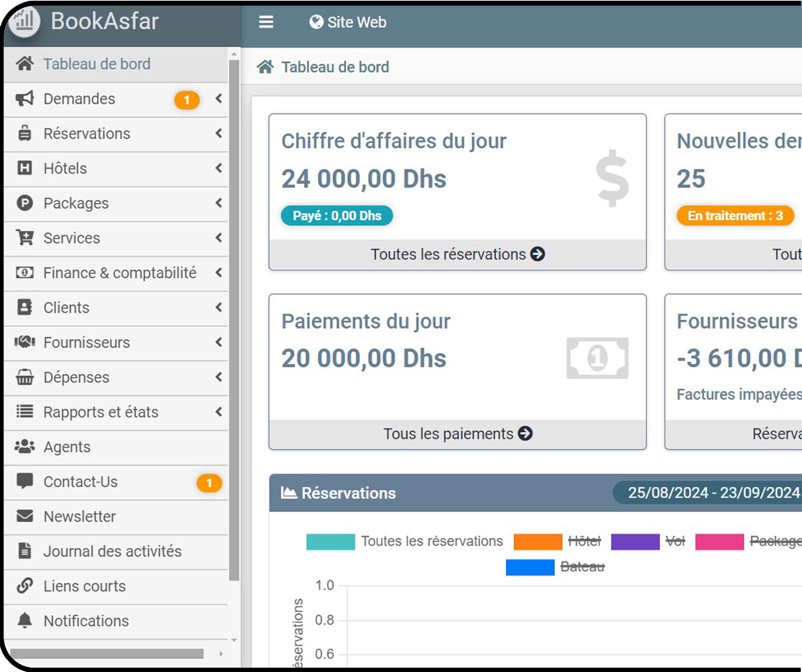Expand the Finance & comptabilité submenu
The height and width of the screenshot is (672, 802).
pos(219,273)
